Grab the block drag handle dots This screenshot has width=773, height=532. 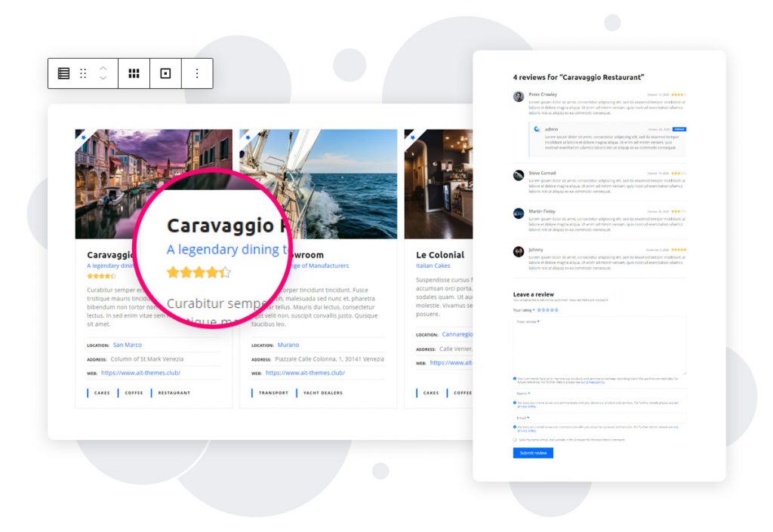click(x=83, y=73)
